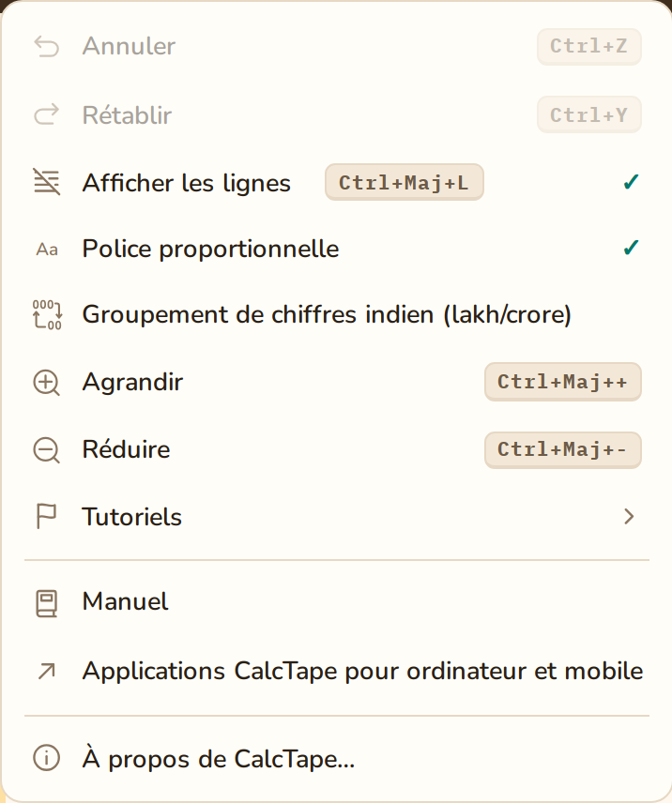Click the strikethrough lines icon
672x803 pixels.
47,182
